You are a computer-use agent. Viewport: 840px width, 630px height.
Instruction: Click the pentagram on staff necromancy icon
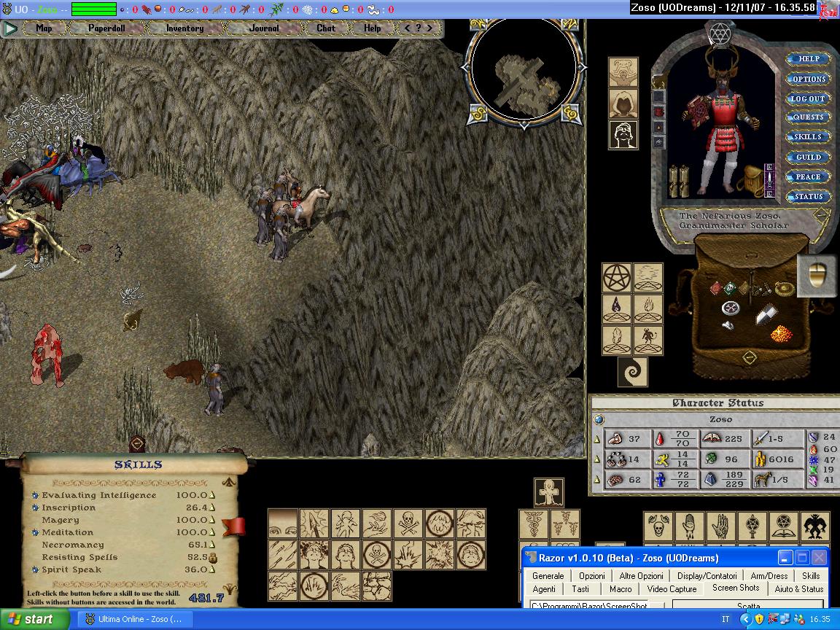(x=752, y=526)
